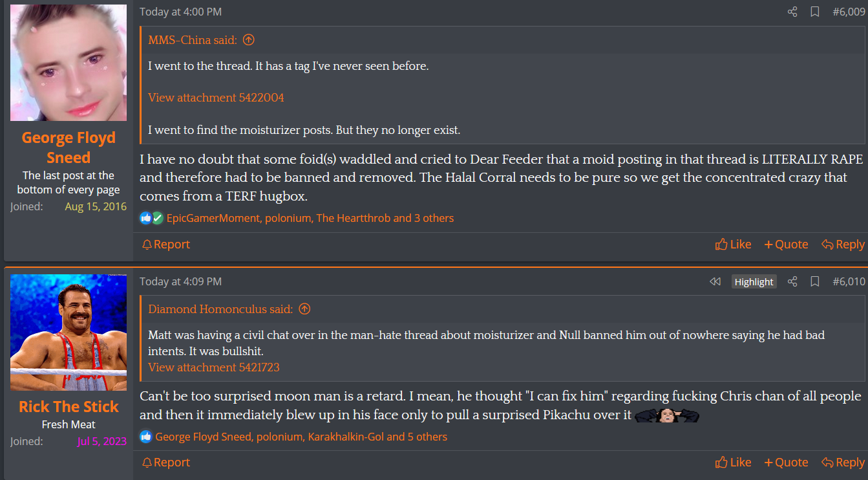Image resolution: width=868 pixels, height=480 pixels.
Task: Jump to Diamond Homonculus quoted post arrow
Action: (x=304, y=309)
